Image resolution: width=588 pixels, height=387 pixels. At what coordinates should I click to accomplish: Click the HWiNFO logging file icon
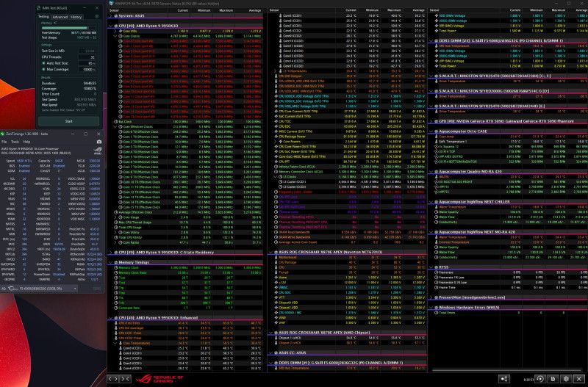pos(553,379)
